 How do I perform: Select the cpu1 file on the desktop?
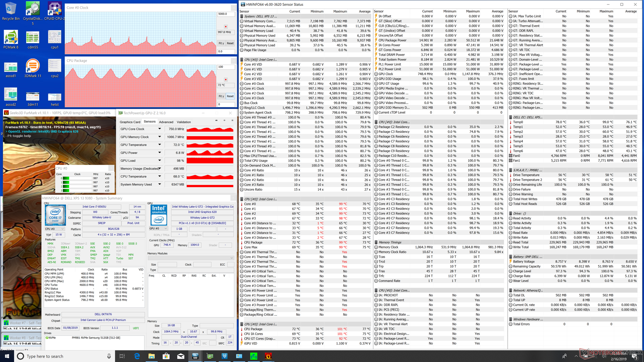54,40
